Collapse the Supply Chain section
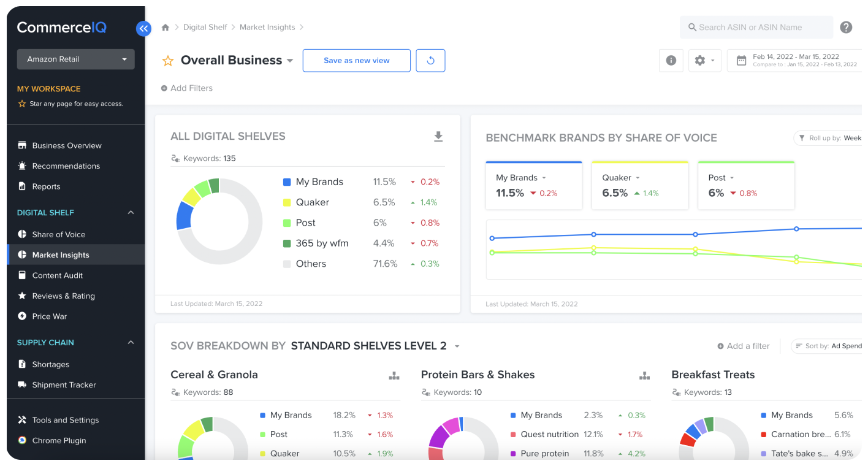This screenshot has height=466, width=868. [131, 343]
